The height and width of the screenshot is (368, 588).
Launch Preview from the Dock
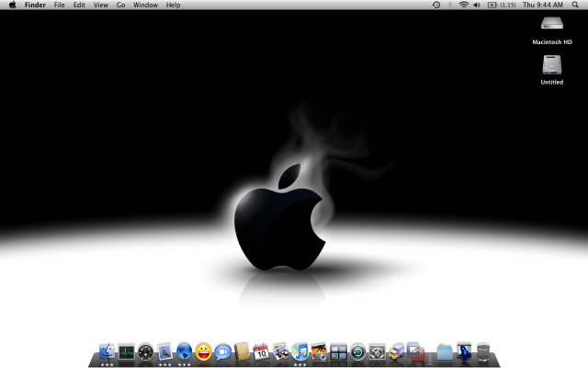coord(280,352)
